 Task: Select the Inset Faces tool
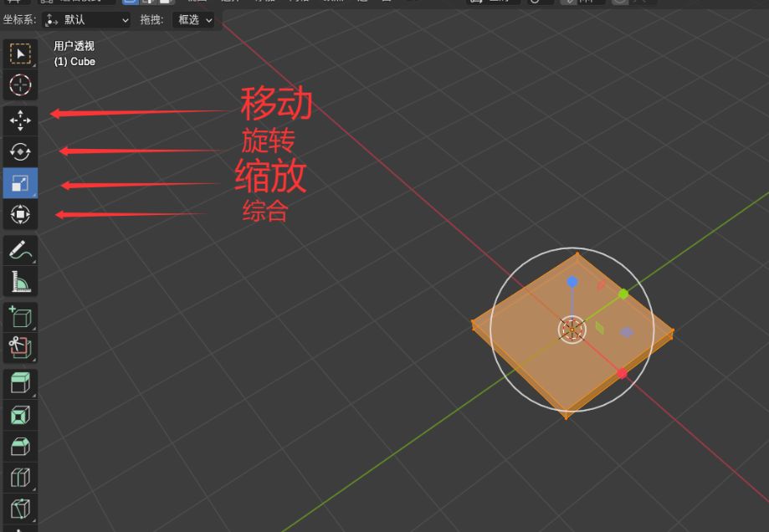pyautogui.click(x=20, y=415)
